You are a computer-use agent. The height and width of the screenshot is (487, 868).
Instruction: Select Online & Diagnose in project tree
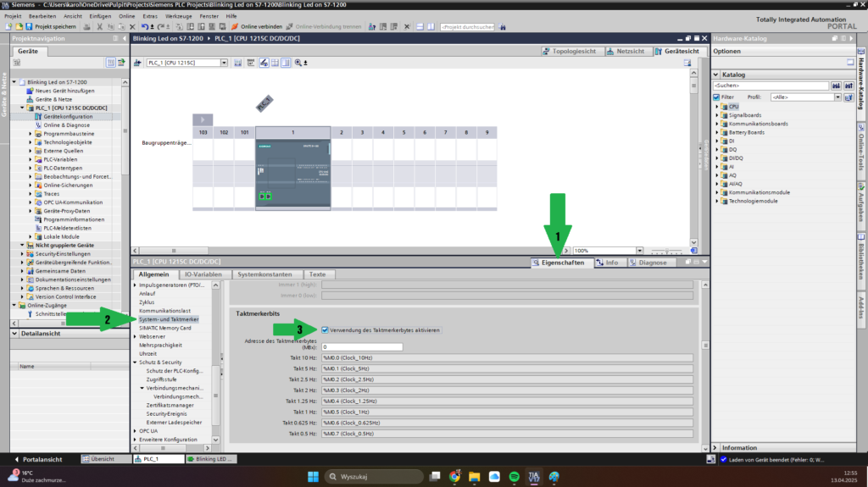[x=66, y=125]
